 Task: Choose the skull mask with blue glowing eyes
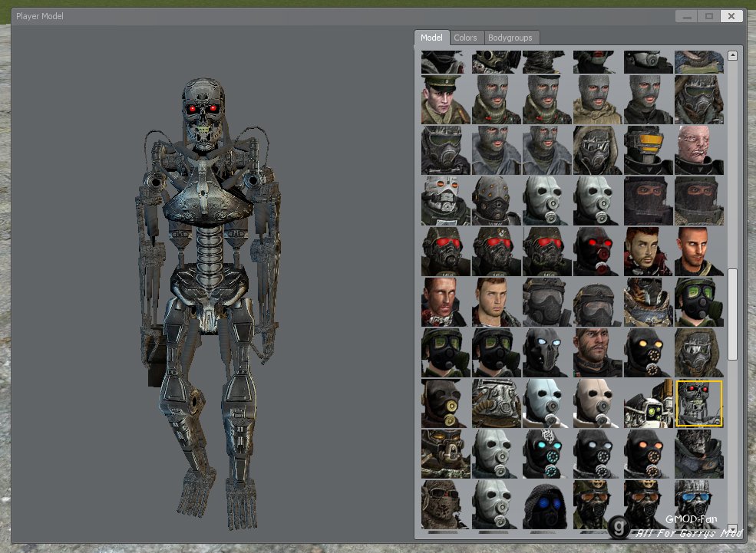click(x=546, y=353)
